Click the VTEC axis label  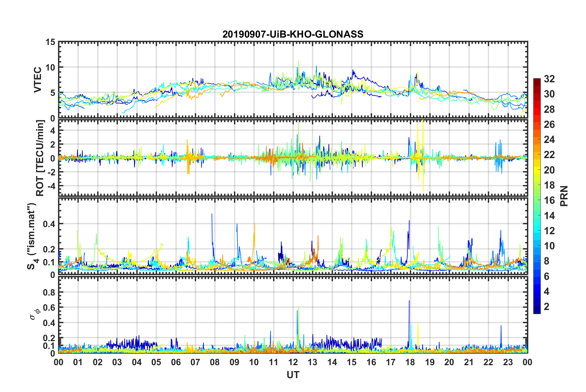tap(38, 80)
